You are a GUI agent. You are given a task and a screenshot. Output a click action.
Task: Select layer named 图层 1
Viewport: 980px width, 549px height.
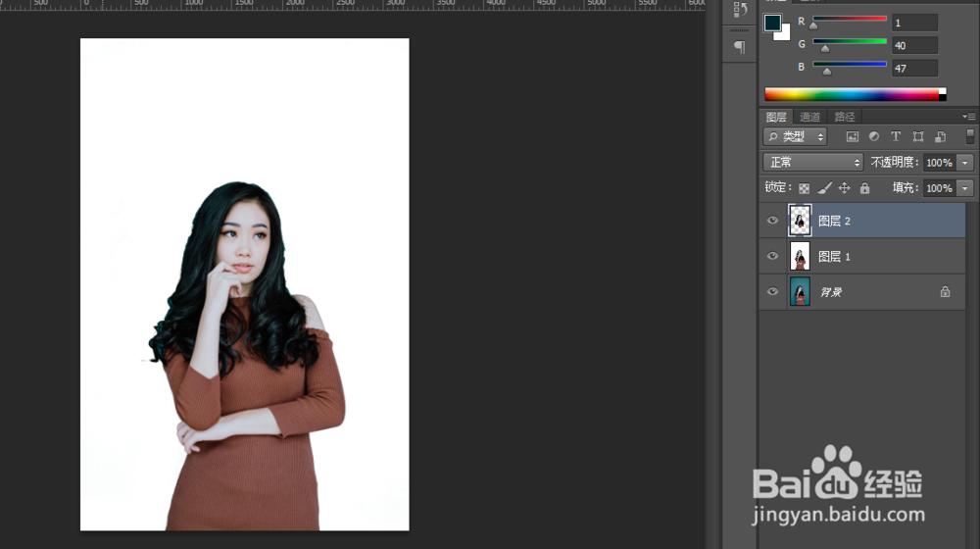tap(834, 257)
